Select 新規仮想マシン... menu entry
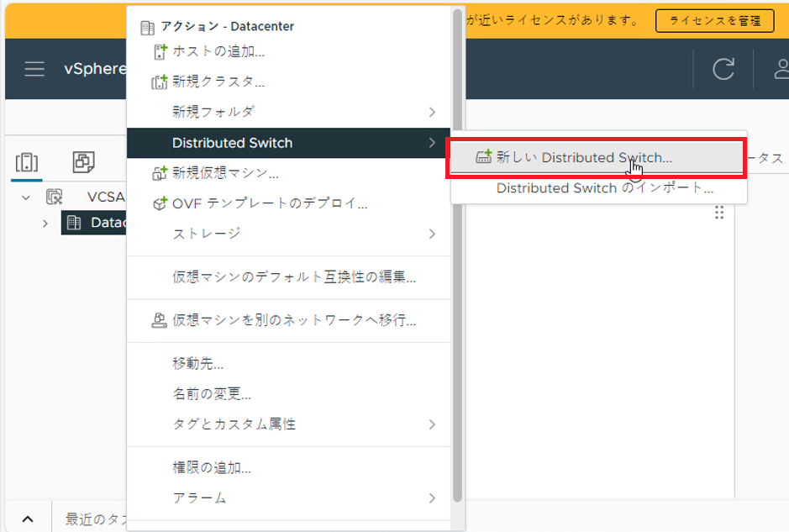 (288, 174)
